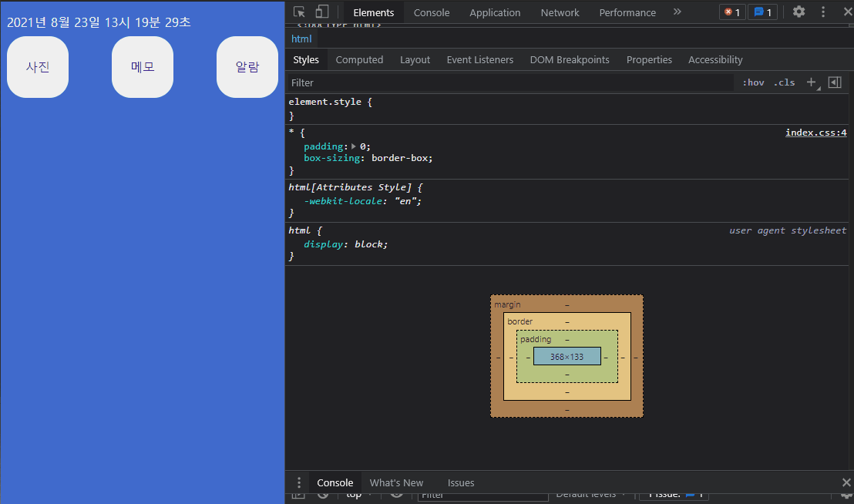Open the What's New drawer tab
This screenshot has width=854, height=504.
coord(396,482)
